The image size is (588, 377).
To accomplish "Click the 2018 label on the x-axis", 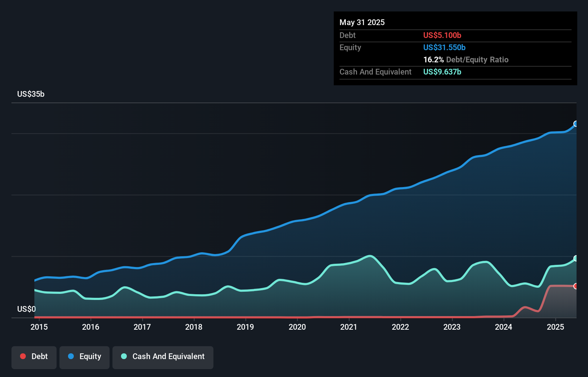I will click(x=194, y=327).
